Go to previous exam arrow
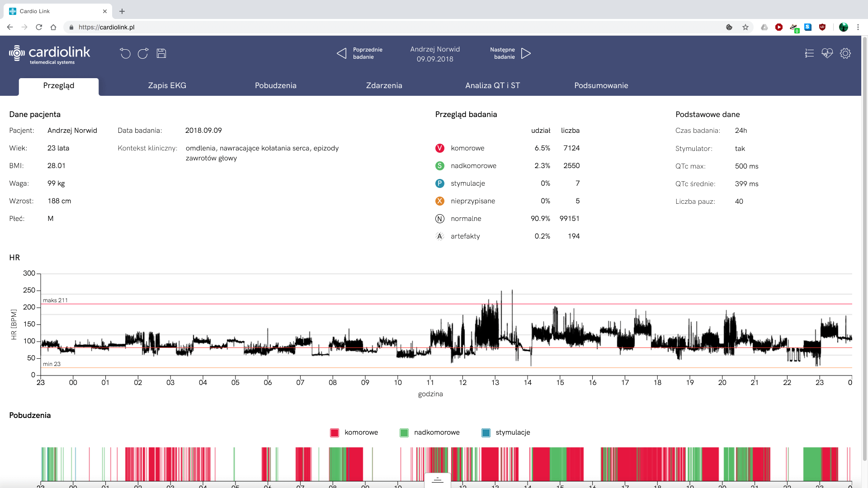868x488 pixels. point(342,53)
